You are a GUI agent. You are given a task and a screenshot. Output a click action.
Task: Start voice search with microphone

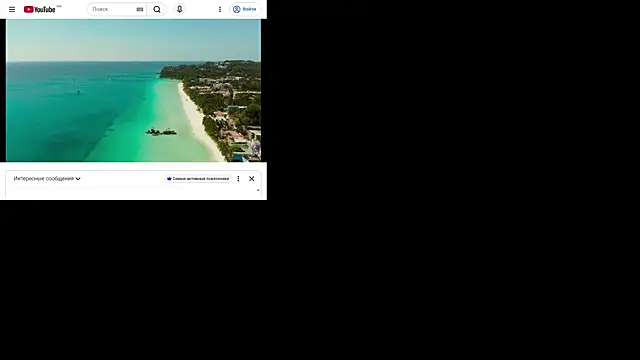[x=180, y=9]
